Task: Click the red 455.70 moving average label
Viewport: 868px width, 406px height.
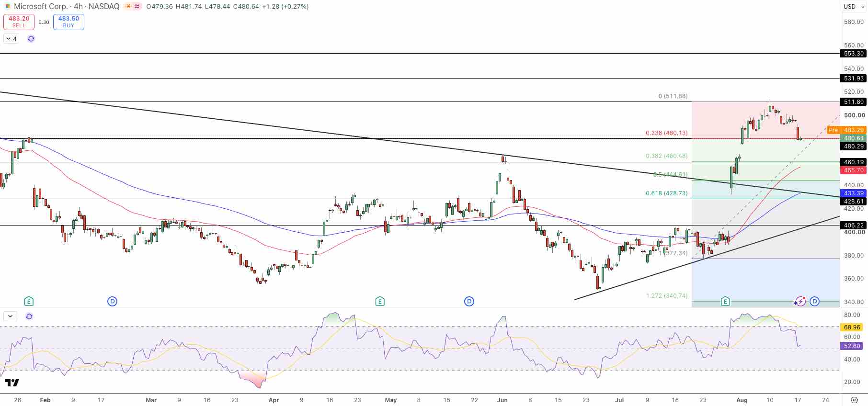Action: click(854, 170)
